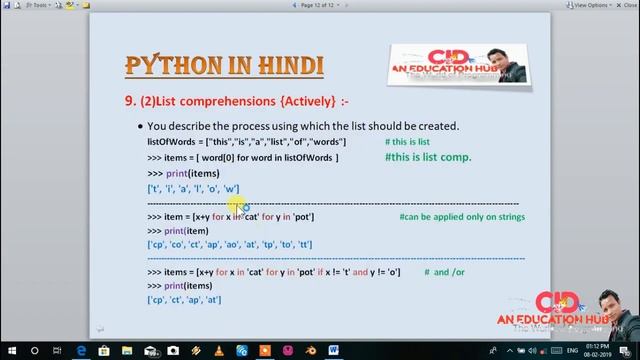This screenshot has width=640, height=360.
Task: Click the '#this is list comp.' comment
Action: (x=428, y=157)
